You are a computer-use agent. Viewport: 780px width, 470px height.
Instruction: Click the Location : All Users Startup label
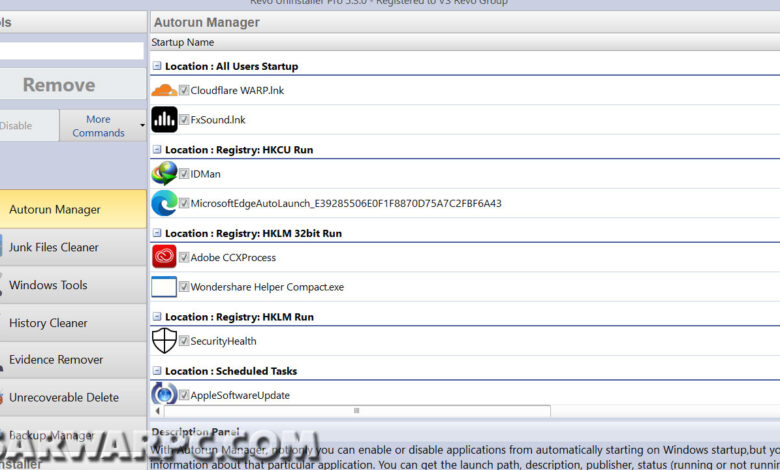(x=231, y=66)
